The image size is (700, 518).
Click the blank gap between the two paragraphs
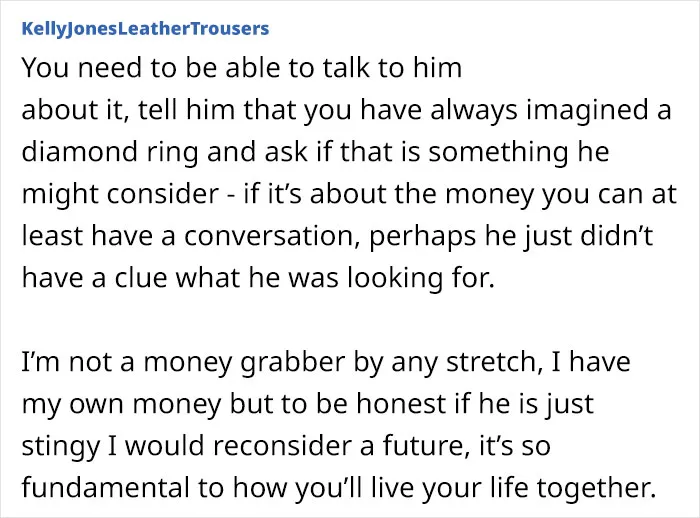click(x=350, y=320)
